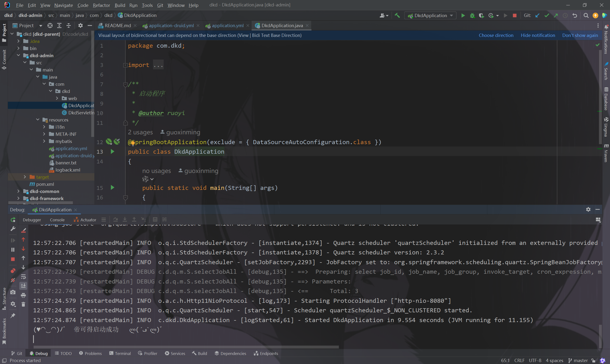Toggle scroll to end in console

[x=23, y=286]
